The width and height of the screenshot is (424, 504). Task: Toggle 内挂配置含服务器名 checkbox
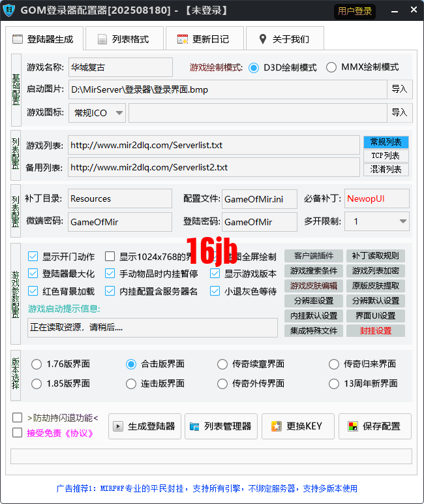click(x=110, y=291)
